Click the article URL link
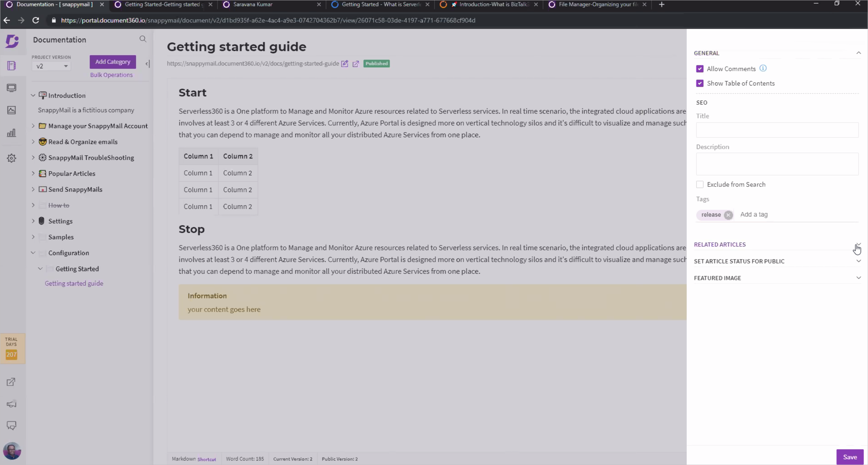Image resolution: width=868 pixels, height=465 pixels. click(253, 63)
